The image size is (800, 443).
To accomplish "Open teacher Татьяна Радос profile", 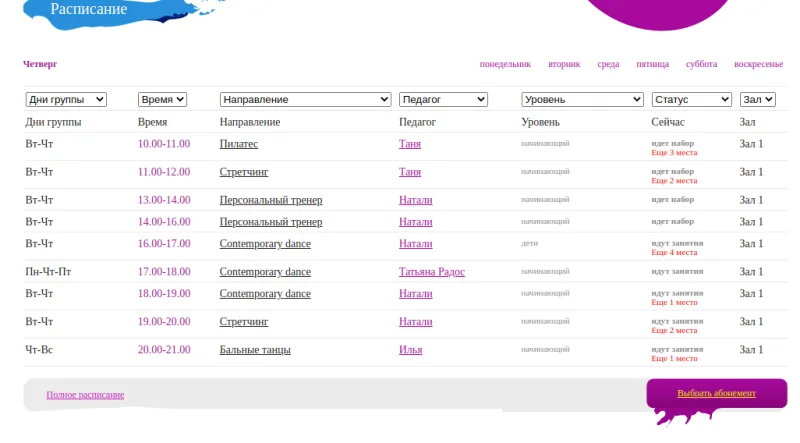I will point(432,272).
